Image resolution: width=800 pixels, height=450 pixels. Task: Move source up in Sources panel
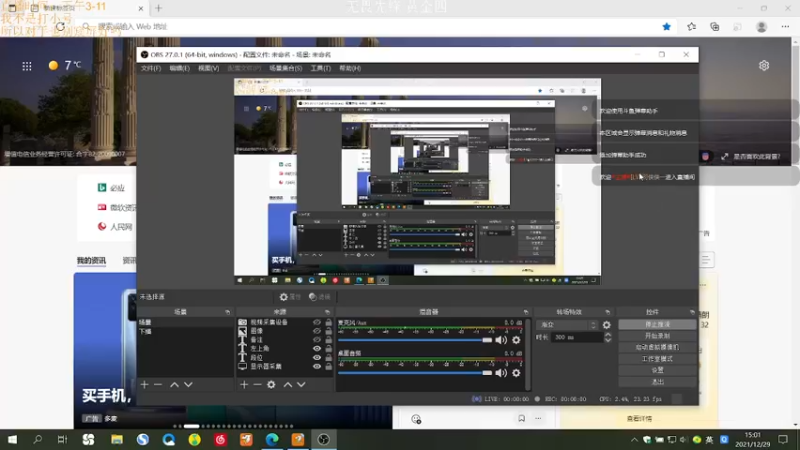288,385
